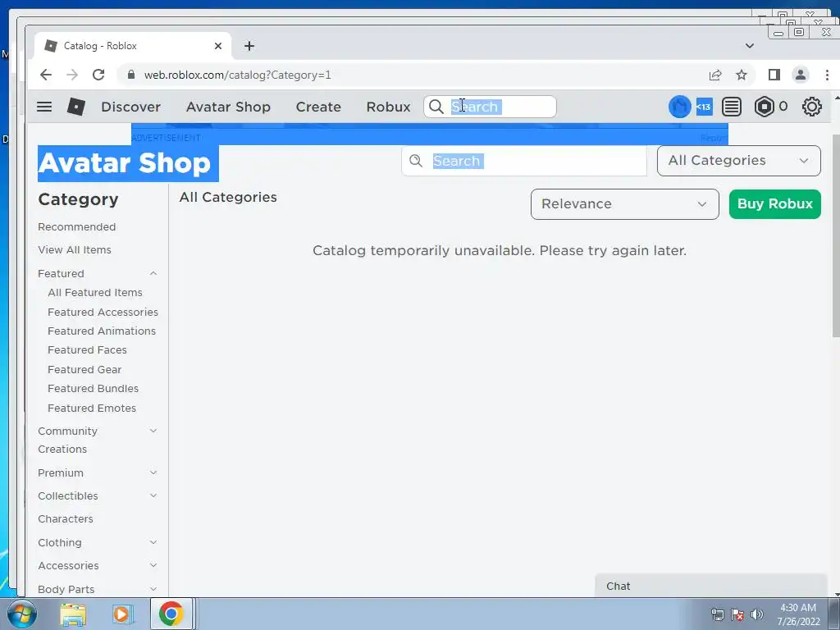This screenshot has width=840, height=630.
Task: Open the Relevance sort dropdown
Action: 624,204
